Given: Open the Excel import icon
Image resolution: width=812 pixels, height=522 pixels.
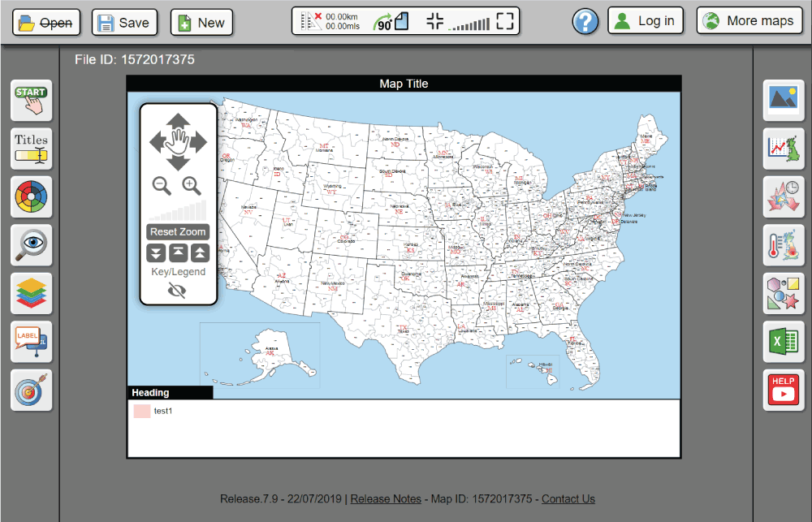Looking at the screenshot, I should pos(784,342).
